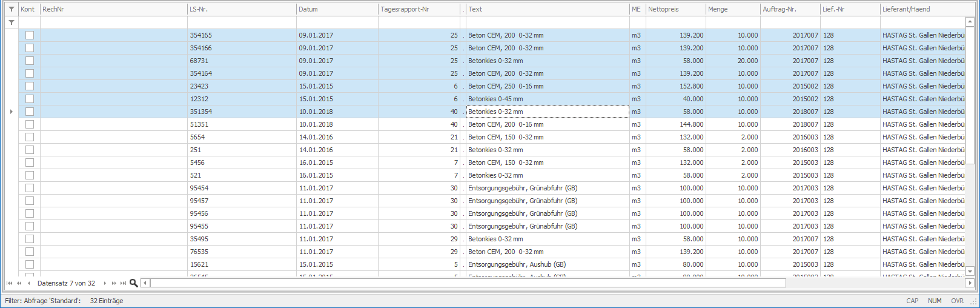Sort by LS-Nr. column header
The height and width of the screenshot is (308, 980).
tap(242, 9)
